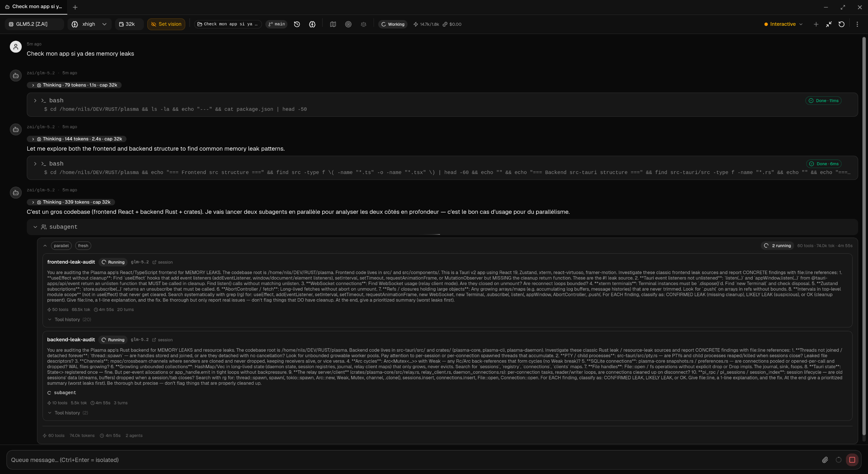Viewport: 868px width, 474px height.
Task: Collapse the subagent section
Action: coord(442,227)
